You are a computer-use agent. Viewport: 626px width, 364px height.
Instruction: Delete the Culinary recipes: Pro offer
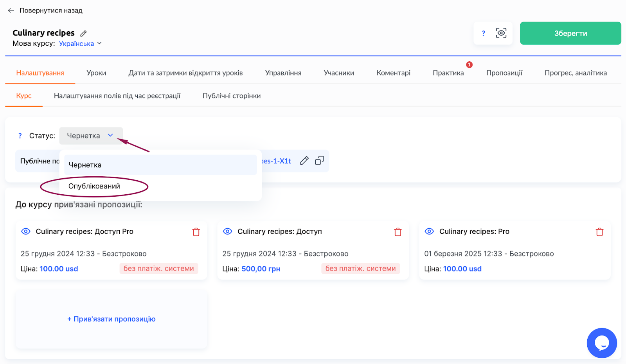pyautogui.click(x=600, y=232)
